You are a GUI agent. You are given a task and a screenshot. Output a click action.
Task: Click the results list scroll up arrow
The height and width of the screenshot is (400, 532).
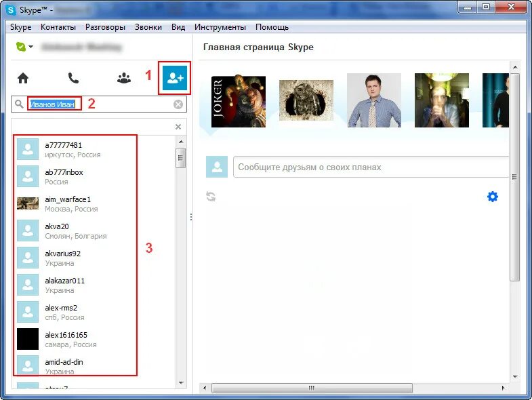coord(181,141)
